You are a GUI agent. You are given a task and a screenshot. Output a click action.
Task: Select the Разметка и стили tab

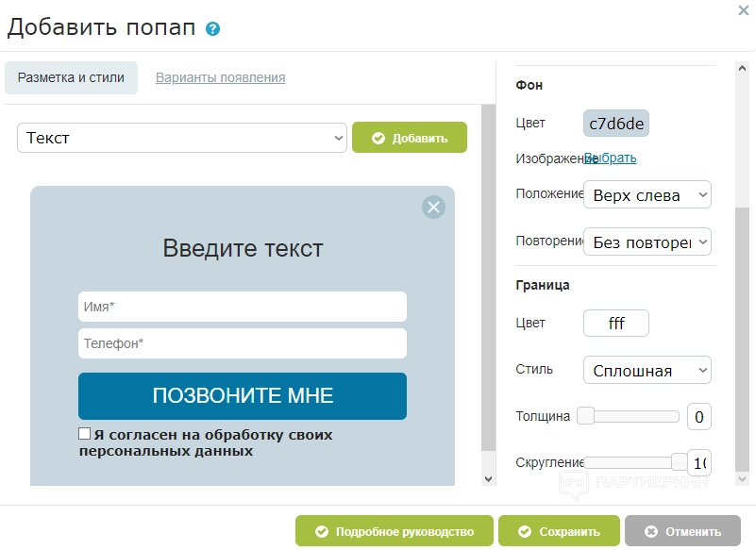tap(71, 77)
